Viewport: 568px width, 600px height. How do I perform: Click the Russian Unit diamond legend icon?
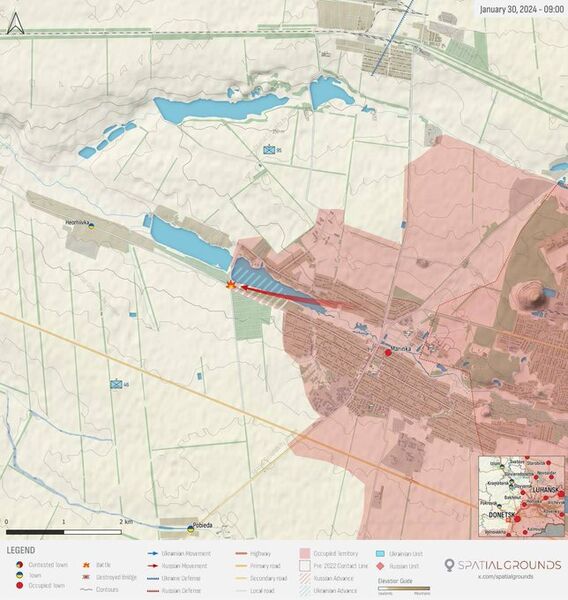380,566
